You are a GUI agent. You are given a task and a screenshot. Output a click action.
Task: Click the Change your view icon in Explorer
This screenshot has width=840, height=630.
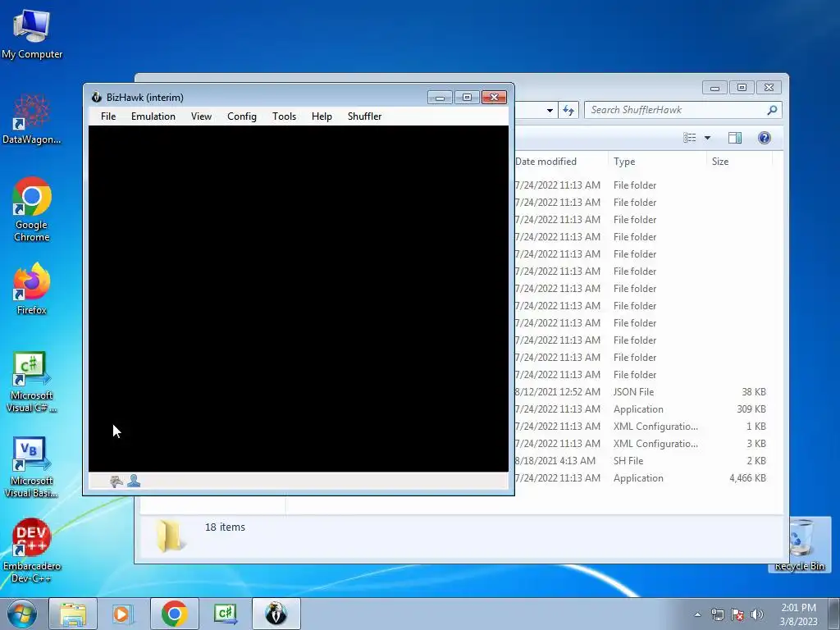point(689,138)
